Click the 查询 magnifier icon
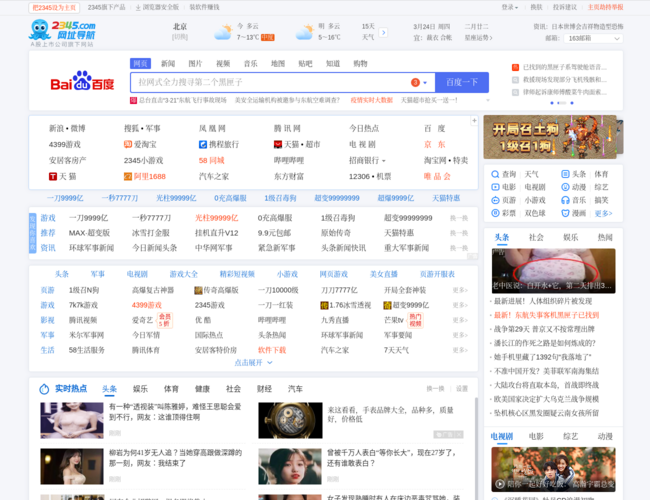 [x=495, y=174]
